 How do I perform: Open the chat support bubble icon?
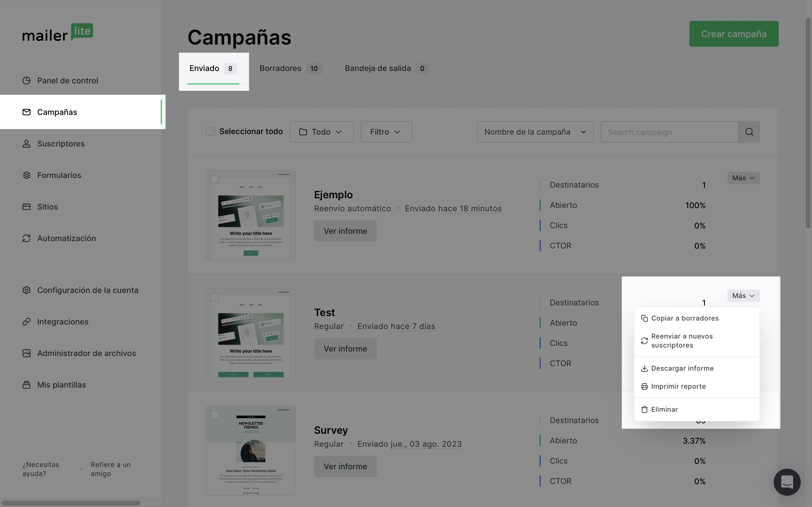787,482
